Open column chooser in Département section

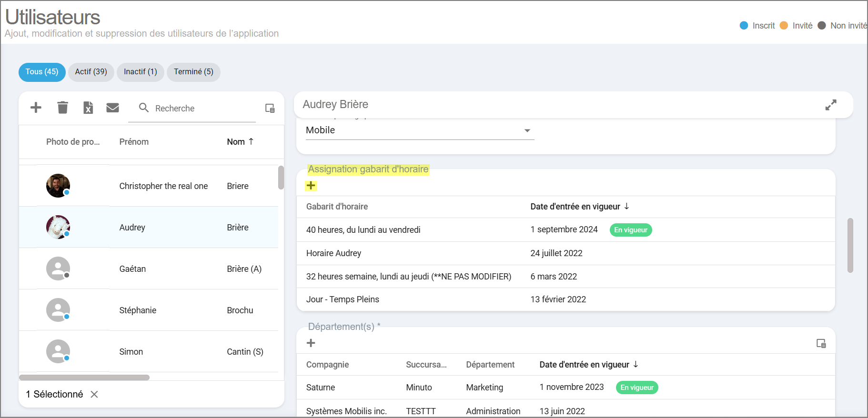(821, 343)
